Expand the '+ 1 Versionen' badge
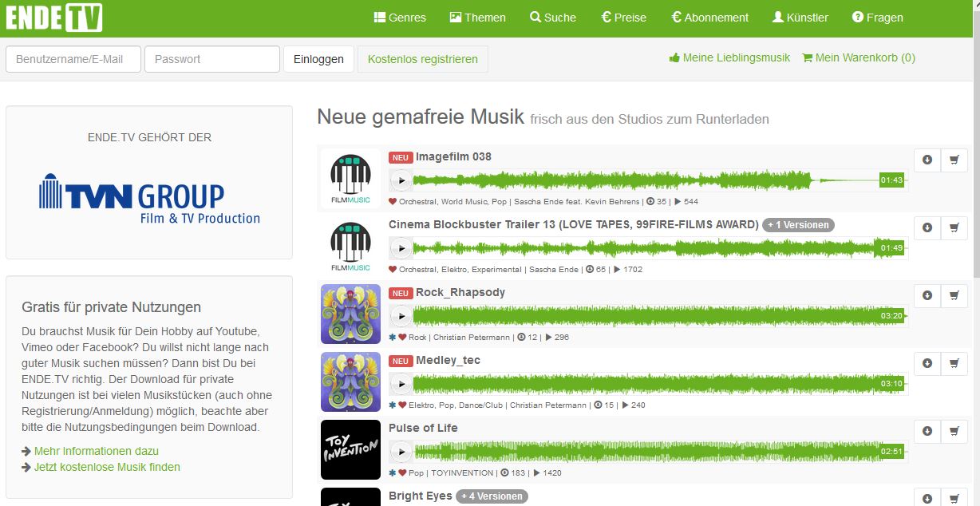 (x=798, y=225)
